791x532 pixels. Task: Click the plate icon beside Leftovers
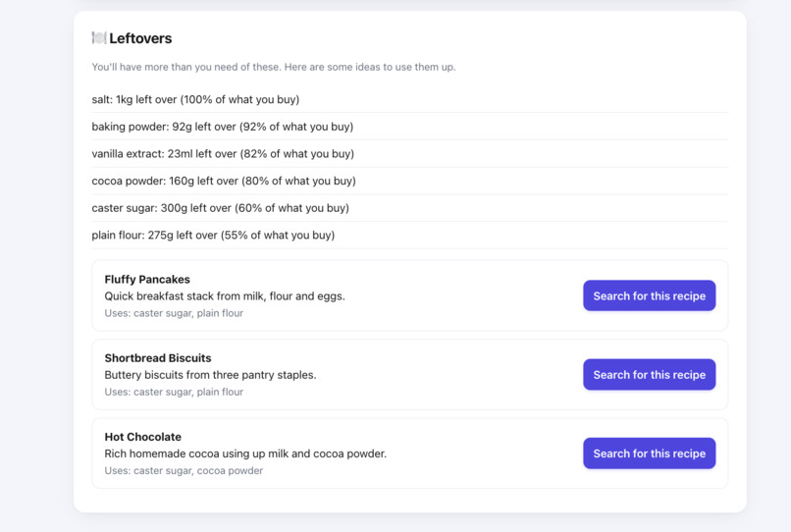click(99, 38)
